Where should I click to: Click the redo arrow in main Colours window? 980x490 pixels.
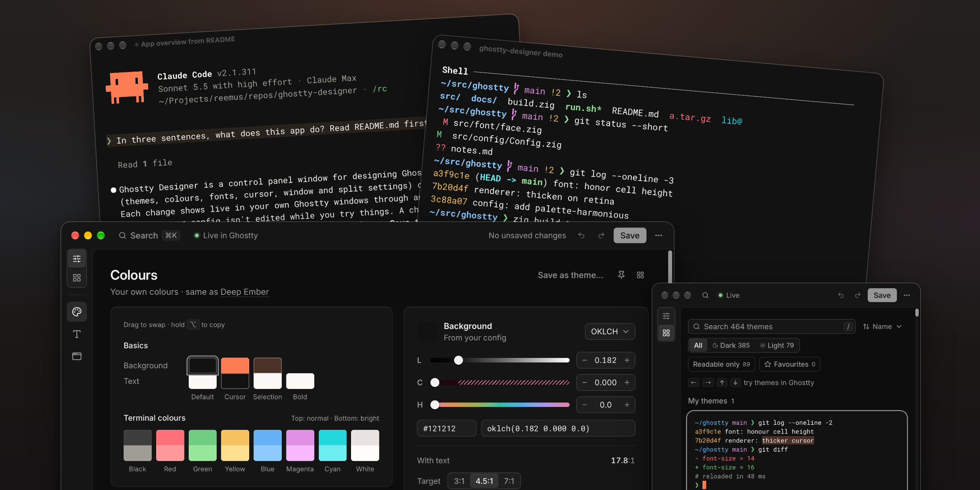click(x=601, y=235)
